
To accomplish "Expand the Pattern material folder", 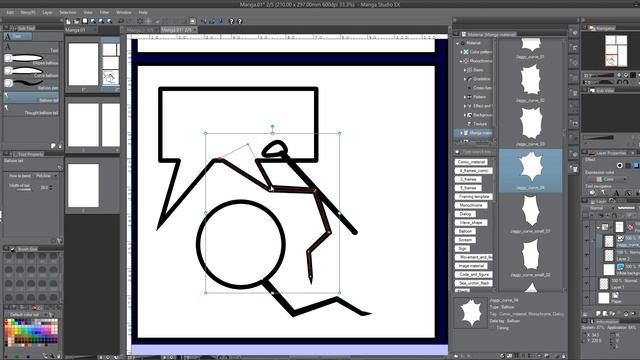I will (465, 97).
